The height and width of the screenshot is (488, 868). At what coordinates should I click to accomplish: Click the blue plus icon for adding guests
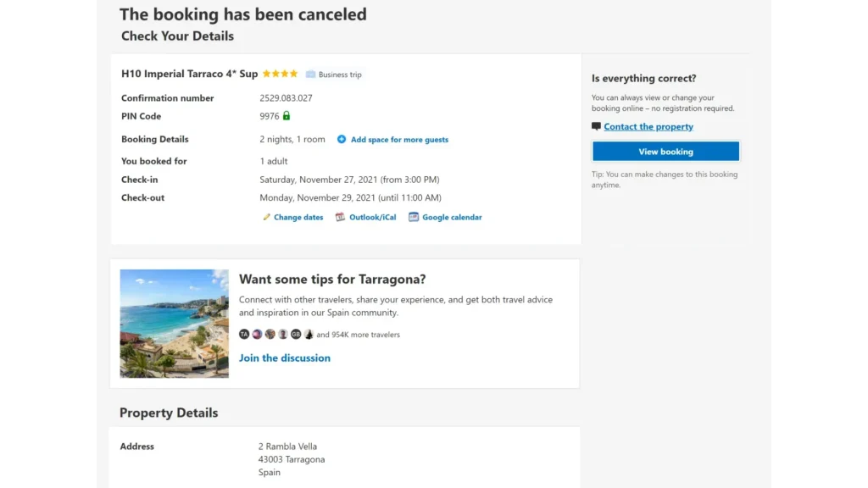(342, 140)
